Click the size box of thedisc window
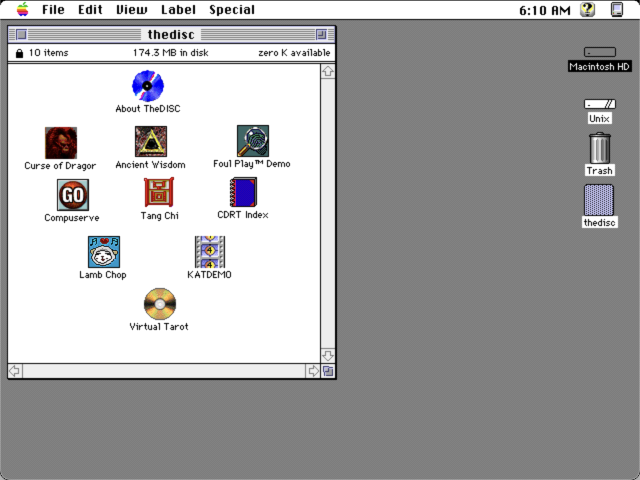 pyautogui.click(x=328, y=371)
